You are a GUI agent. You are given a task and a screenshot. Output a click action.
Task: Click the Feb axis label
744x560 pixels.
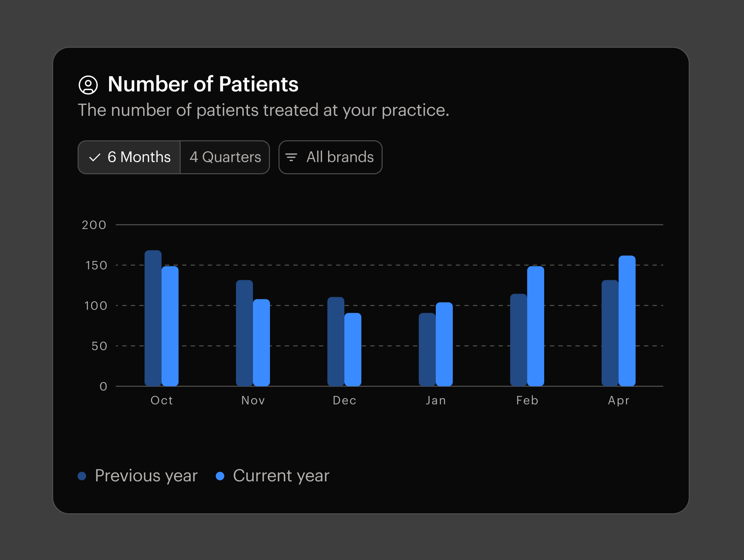[527, 400]
